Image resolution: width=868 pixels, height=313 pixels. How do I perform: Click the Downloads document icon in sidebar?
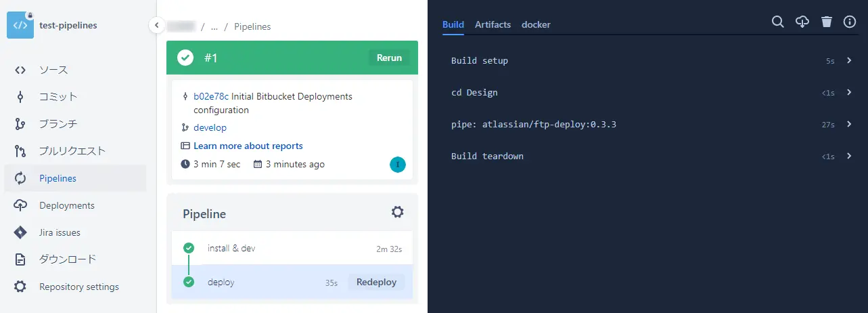pyautogui.click(x=20, y=259)
